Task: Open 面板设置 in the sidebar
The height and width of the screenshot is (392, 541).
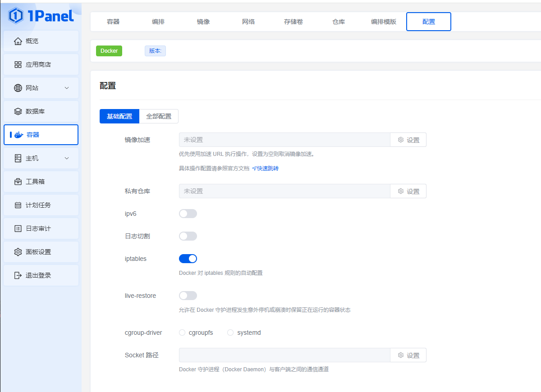Action: tap(41, 252)
